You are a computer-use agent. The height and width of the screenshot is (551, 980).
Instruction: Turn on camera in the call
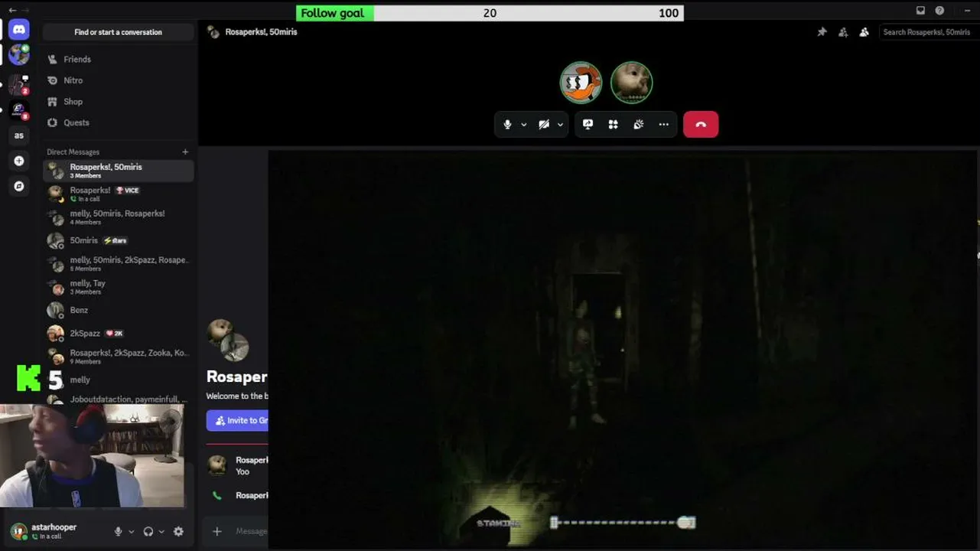[x=544, y=125]
